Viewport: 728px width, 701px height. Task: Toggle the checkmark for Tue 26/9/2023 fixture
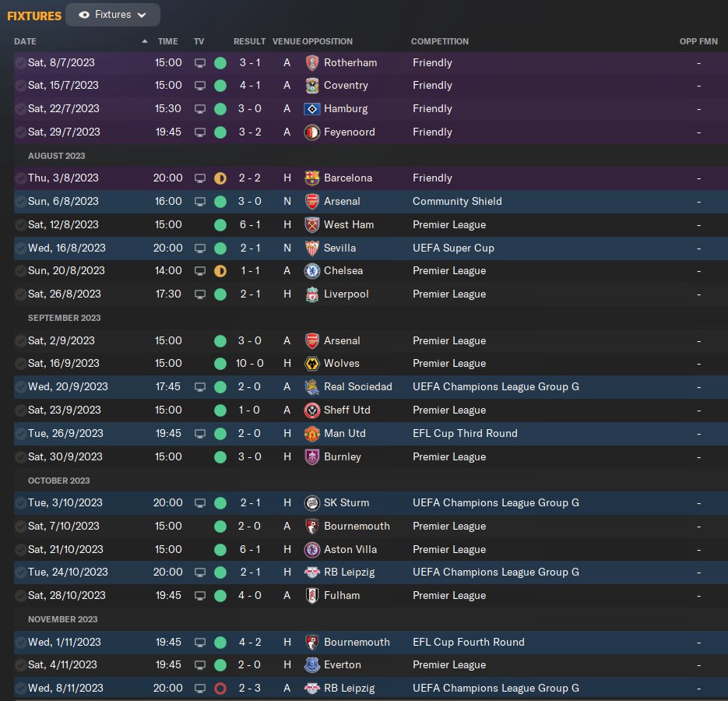[20, 433]
